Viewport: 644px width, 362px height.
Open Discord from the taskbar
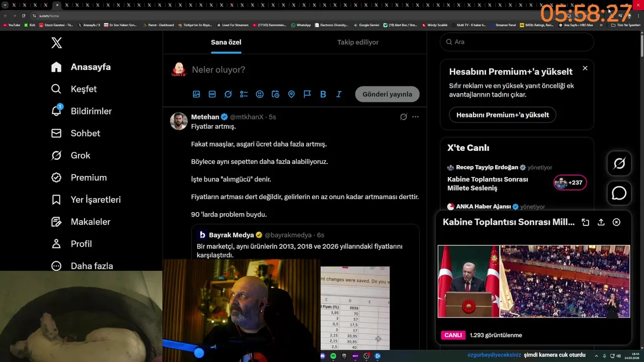(x=323, y=356)
